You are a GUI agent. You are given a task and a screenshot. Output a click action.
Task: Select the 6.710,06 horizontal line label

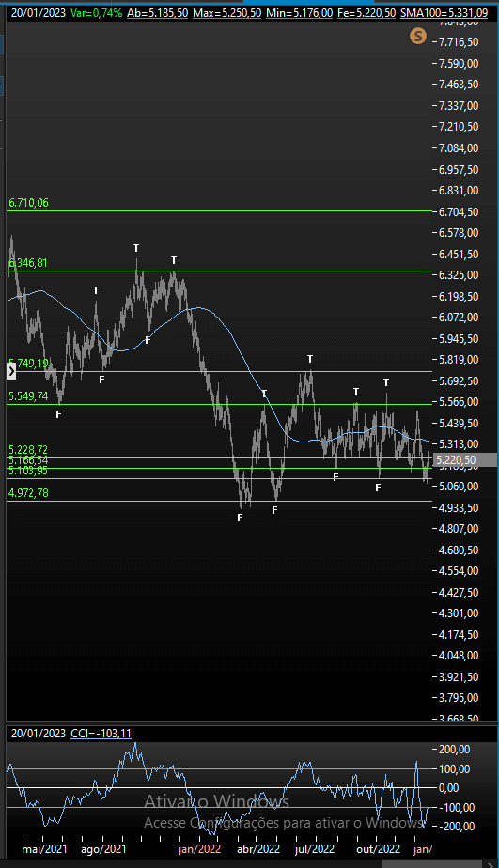coord(28,203)
